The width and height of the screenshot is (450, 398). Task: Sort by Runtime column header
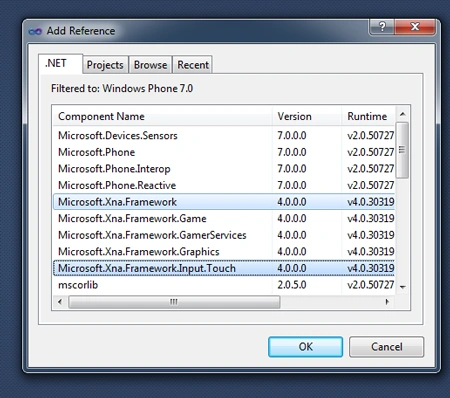(368, 116)
